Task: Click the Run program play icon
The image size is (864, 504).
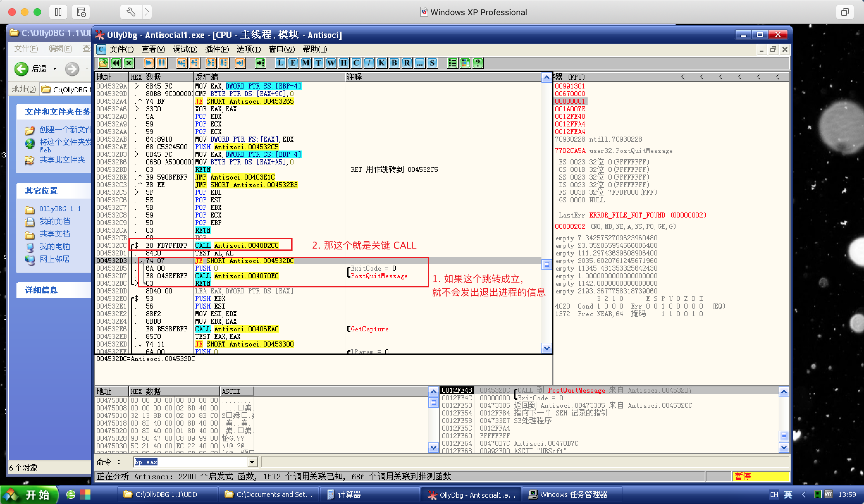Action: pos(149,63)
